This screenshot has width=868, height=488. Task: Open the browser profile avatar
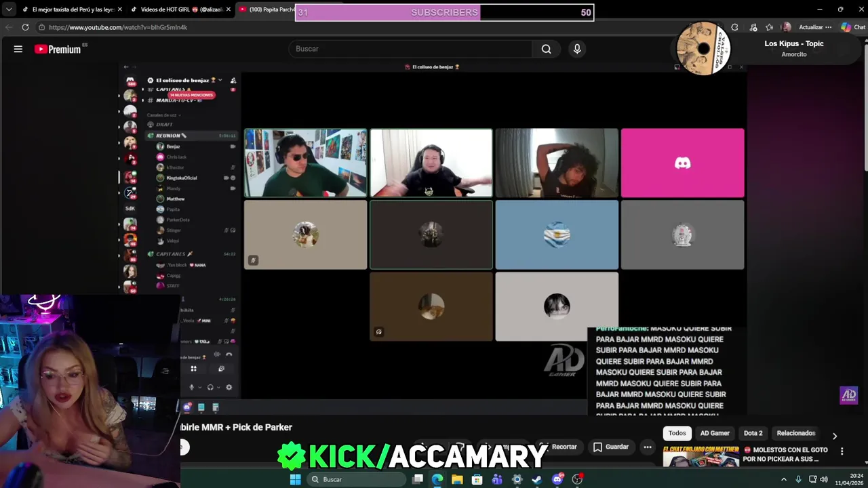(787, 27)
